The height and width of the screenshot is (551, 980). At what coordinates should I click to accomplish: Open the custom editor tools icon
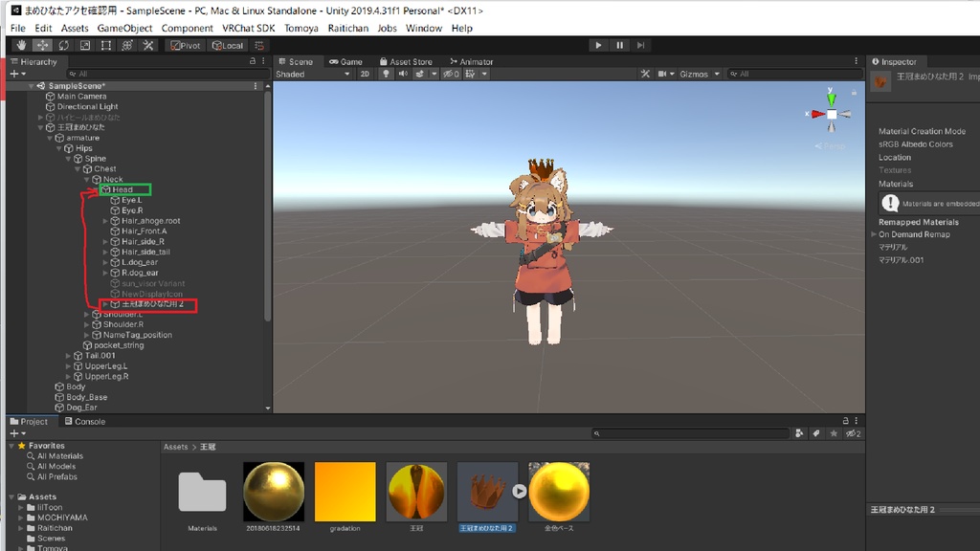(148, 45)
